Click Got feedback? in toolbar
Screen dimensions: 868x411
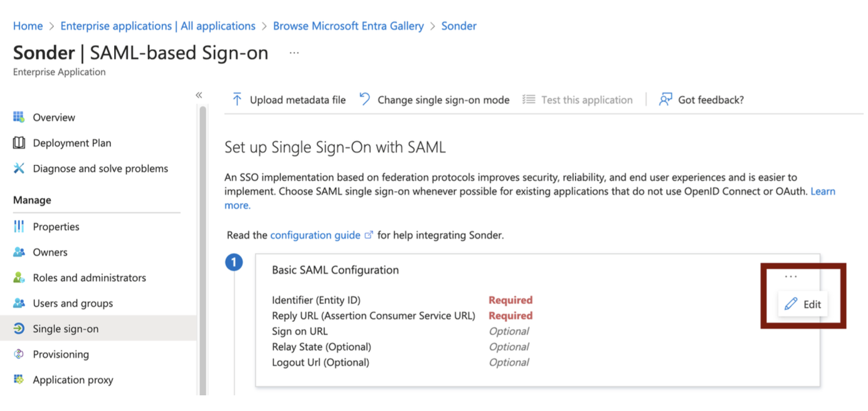tap(702, 100)
